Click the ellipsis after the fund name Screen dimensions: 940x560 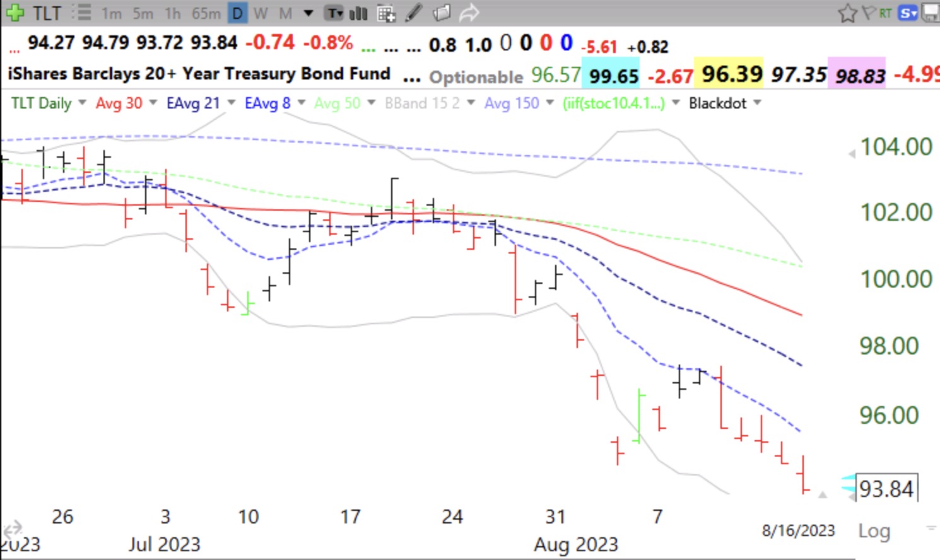411,79
